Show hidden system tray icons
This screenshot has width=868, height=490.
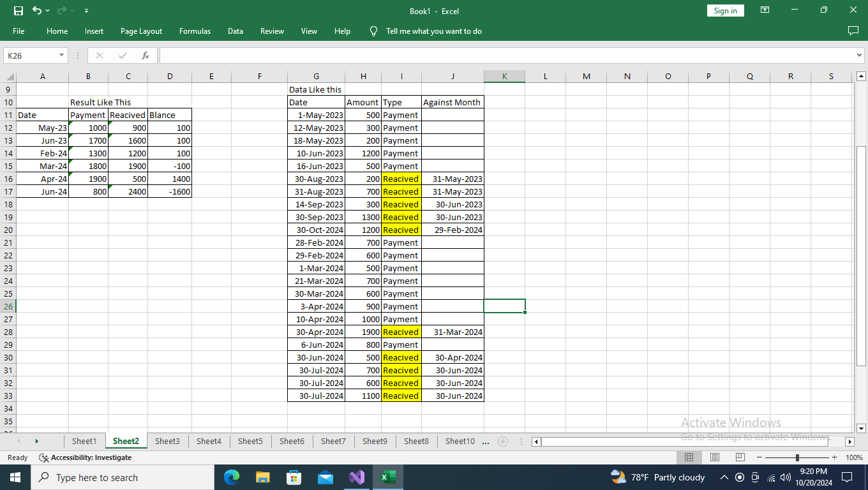[x=724, y=477]
